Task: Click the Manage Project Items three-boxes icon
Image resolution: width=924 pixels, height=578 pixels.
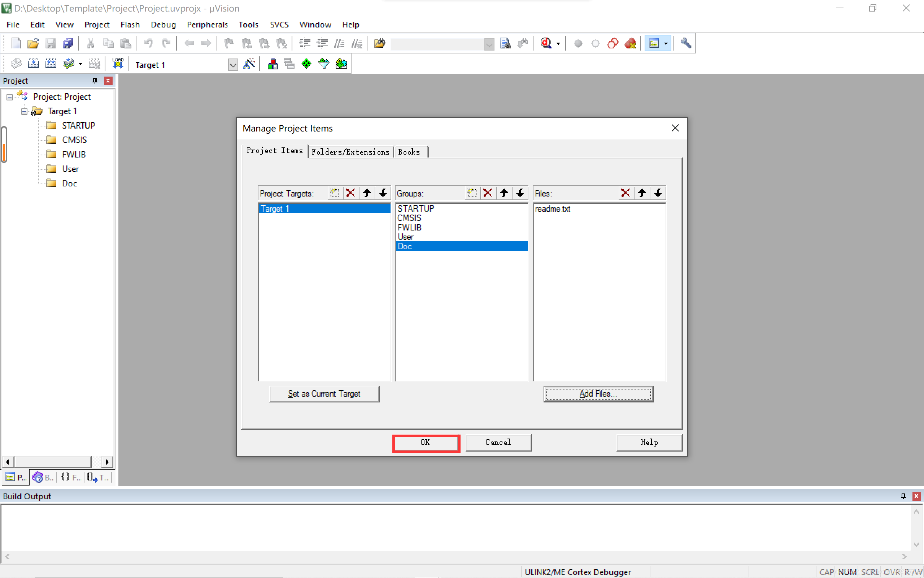Action: (x=273, y=64)
